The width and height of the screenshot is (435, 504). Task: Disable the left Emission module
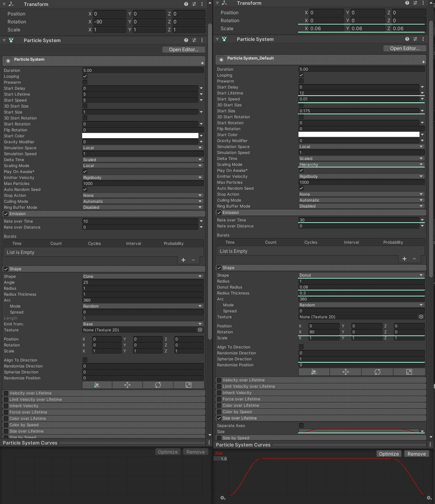point(6,214)
